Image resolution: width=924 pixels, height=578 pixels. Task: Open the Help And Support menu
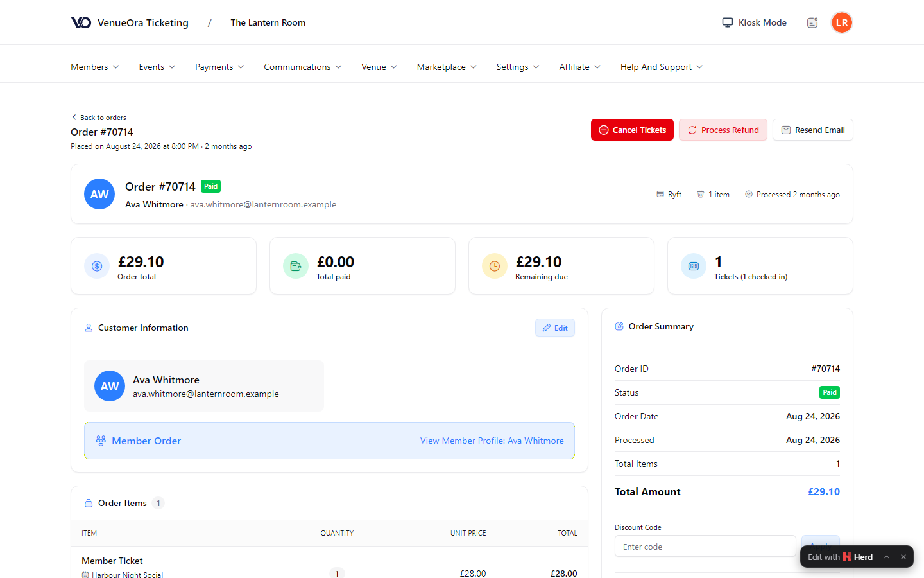point(662,67)
